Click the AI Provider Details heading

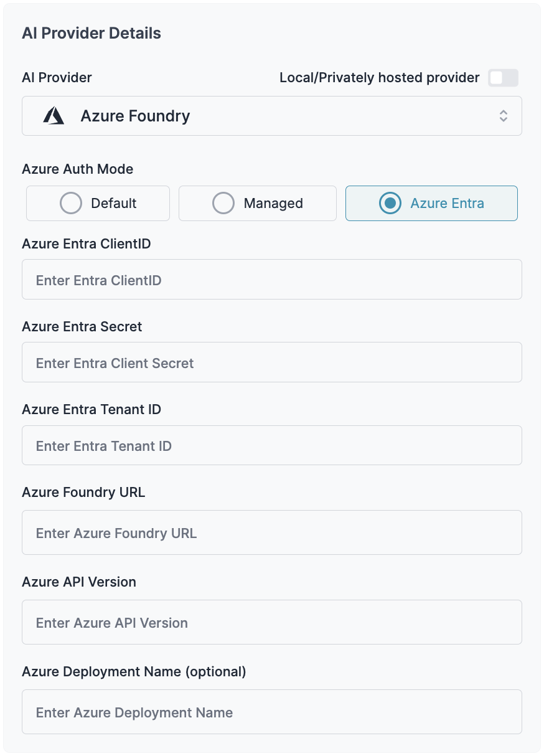click(x=91, y=33)
